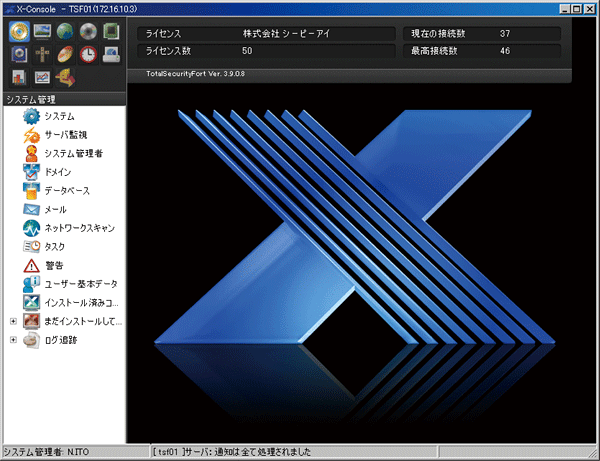Open the silver CD disc icon

point(88,31)
